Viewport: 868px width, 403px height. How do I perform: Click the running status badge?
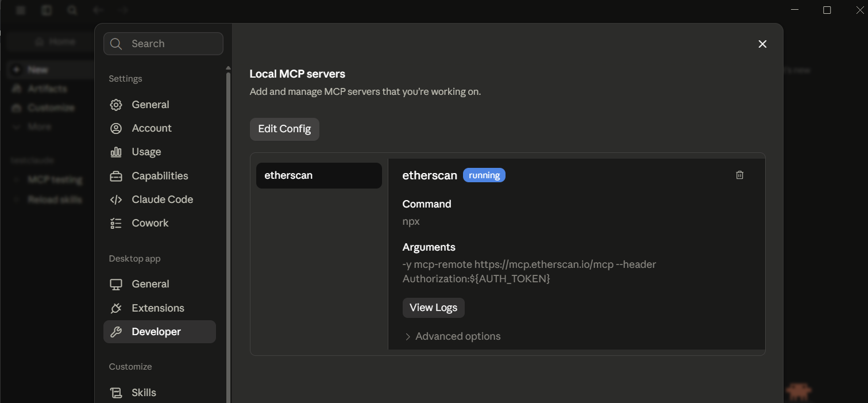[484, 175]
